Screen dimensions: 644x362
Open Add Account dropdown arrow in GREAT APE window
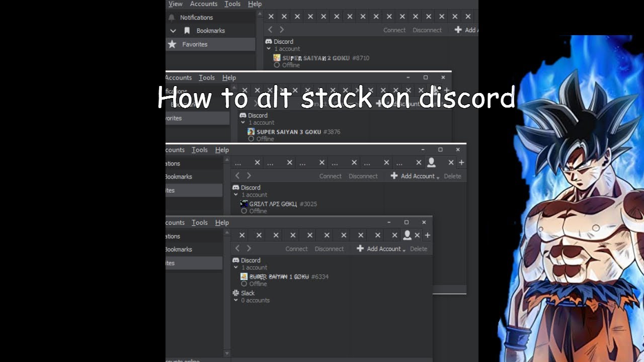point(438,177)
